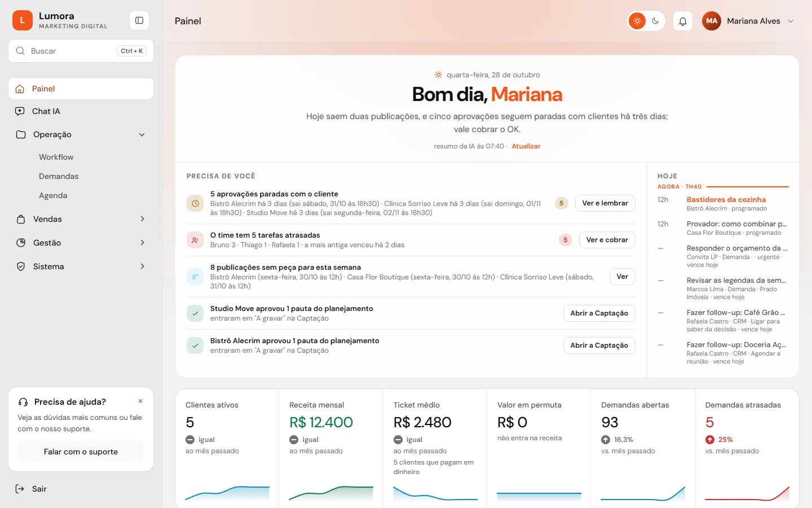Image resolution: width=812 pixels, height=508 pixels.
Task: Open Fazer follow-up: Café Grão task
Action: coord(723,321)
